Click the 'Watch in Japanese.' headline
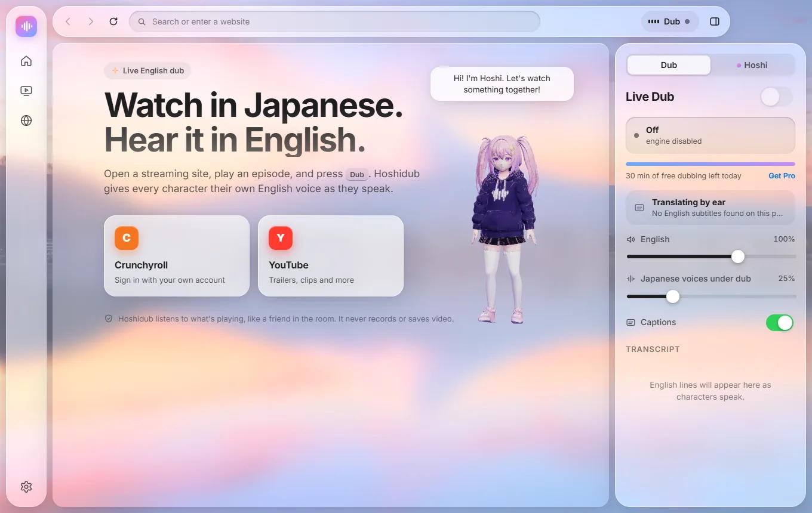 coord(254,105)
